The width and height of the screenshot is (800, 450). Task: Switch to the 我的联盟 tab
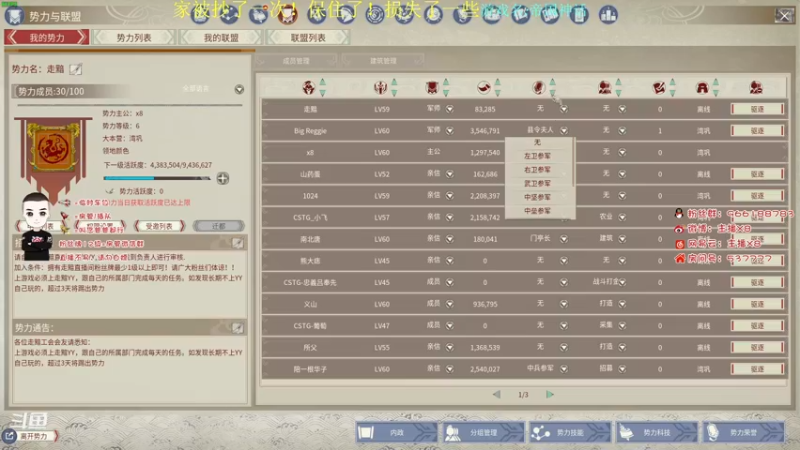point(221,37)
